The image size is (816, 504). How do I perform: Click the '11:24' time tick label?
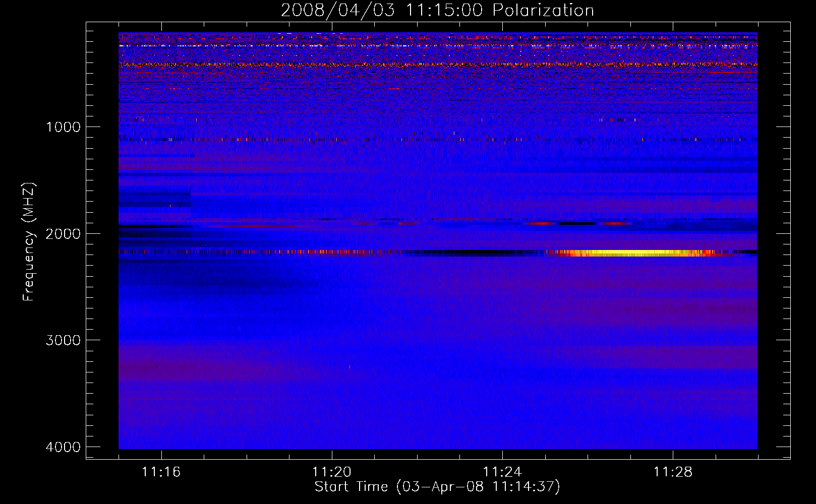click(502, 472)
